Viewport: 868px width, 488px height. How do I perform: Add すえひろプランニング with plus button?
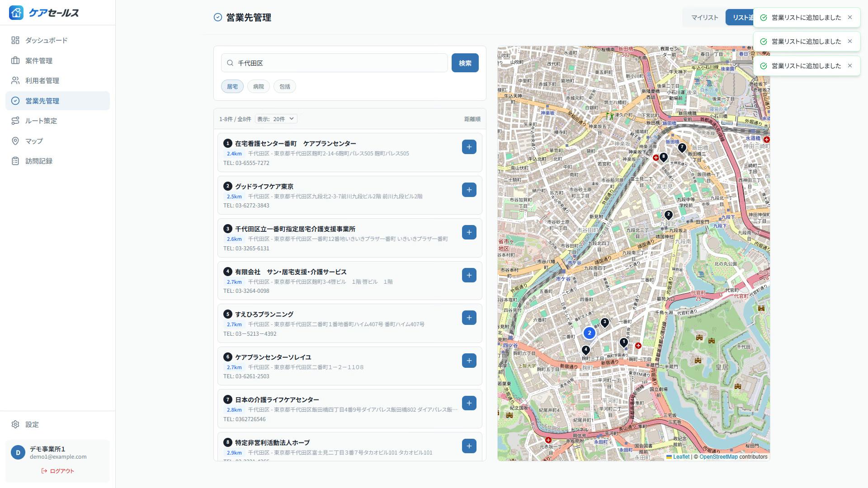coord(469,318)
